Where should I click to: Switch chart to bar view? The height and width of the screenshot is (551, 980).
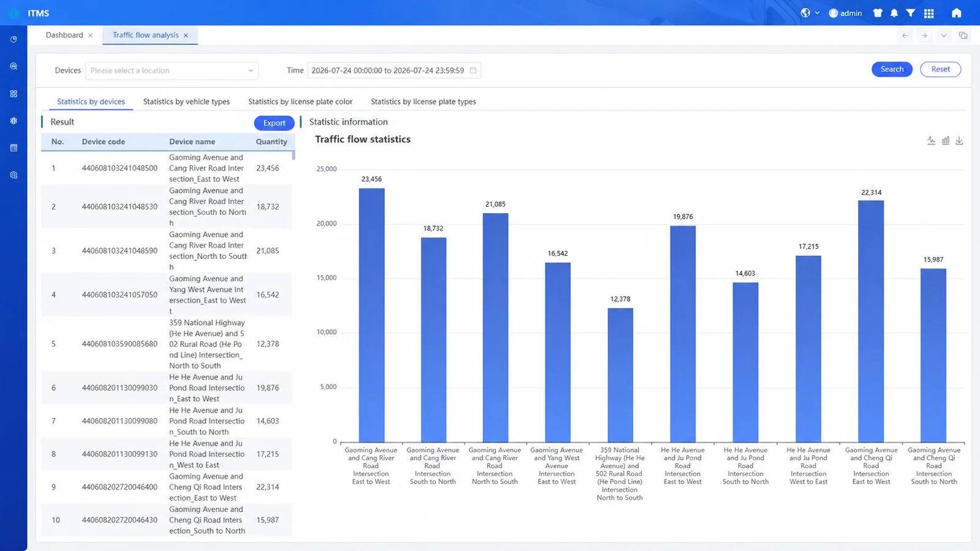click(946, 141)
